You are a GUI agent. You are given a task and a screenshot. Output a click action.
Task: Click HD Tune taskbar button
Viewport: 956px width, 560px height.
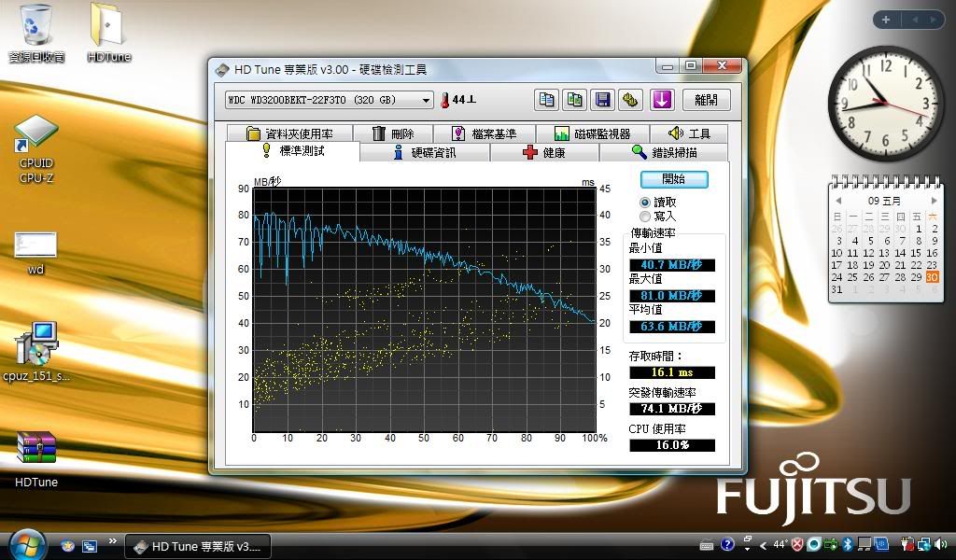click(198, 547)
